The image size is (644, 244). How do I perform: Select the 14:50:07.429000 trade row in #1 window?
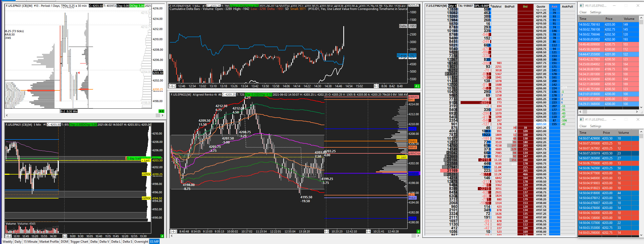[609, 138]
